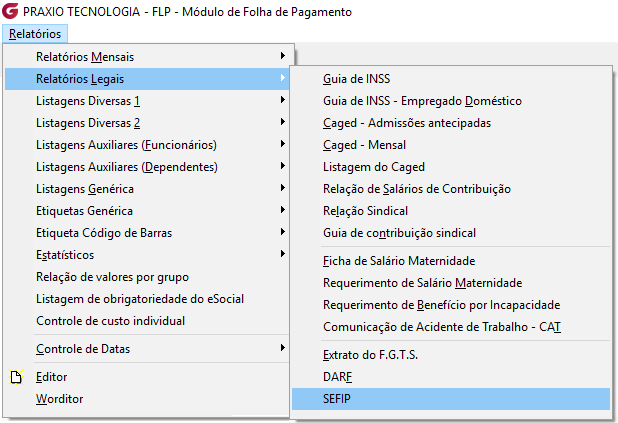Open Etiqueta Código de Barras submenu
The image size is (618, 423).
(x=147, y=233)
